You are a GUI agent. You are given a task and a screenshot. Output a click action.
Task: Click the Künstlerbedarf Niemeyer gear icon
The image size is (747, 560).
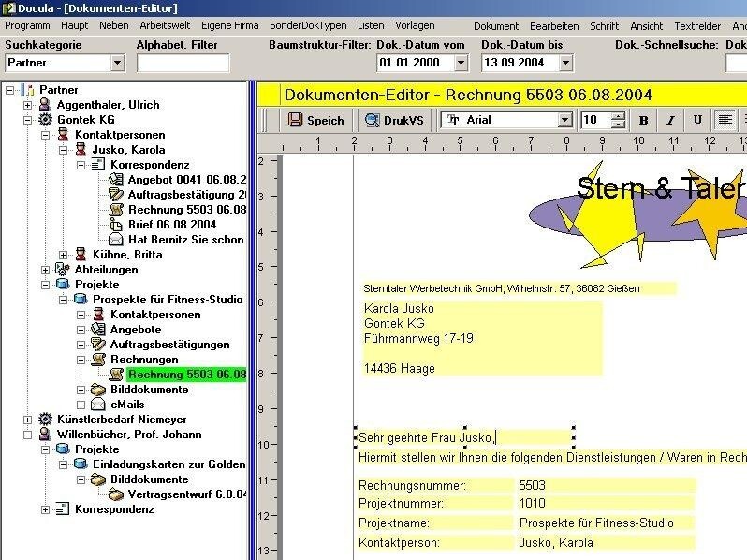[45, 420]
